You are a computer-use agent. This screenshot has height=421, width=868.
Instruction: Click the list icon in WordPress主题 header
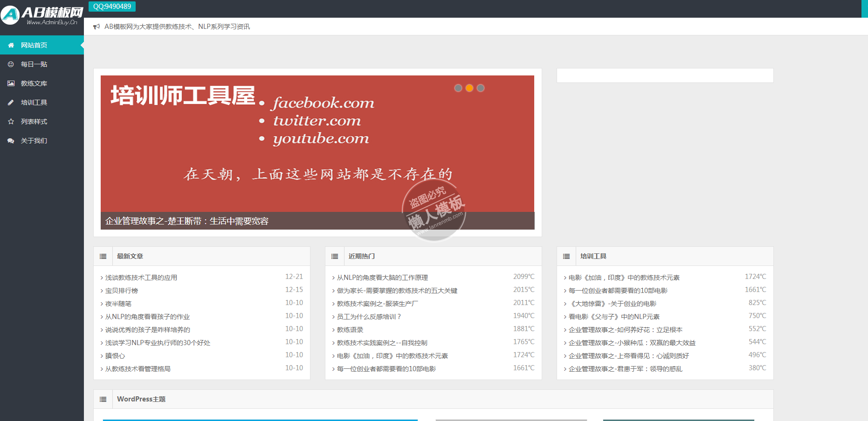coord(103,399)
